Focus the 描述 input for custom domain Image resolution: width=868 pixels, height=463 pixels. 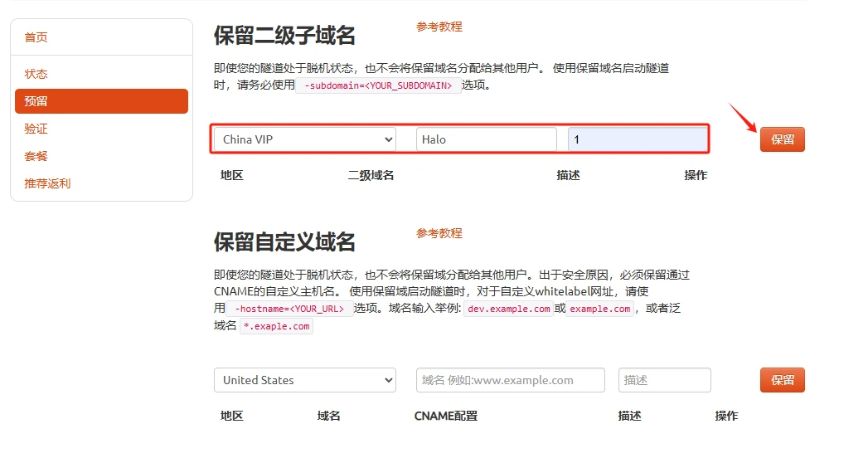tap(664, 380)
